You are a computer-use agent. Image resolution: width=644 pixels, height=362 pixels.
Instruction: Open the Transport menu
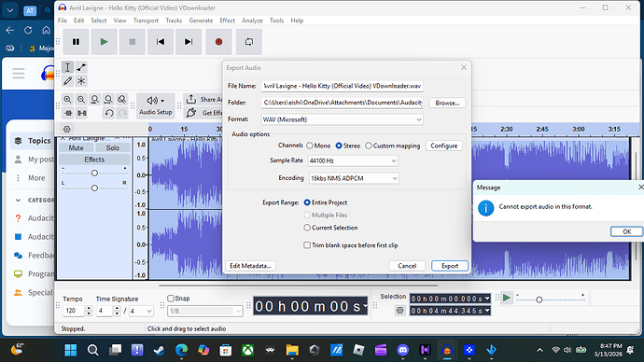[x=146, y=21]
